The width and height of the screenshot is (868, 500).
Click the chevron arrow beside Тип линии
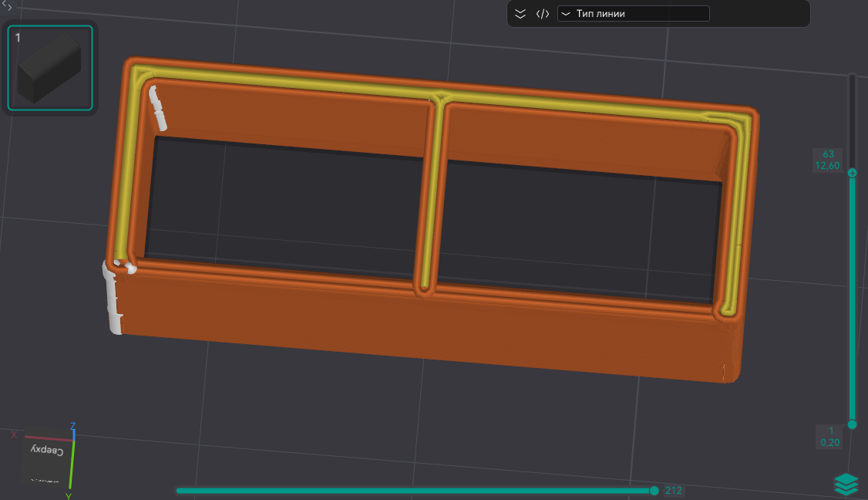[x=566, y=14]
